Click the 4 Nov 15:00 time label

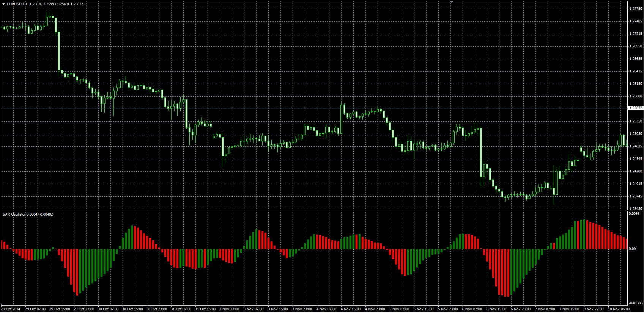point(351,309)
